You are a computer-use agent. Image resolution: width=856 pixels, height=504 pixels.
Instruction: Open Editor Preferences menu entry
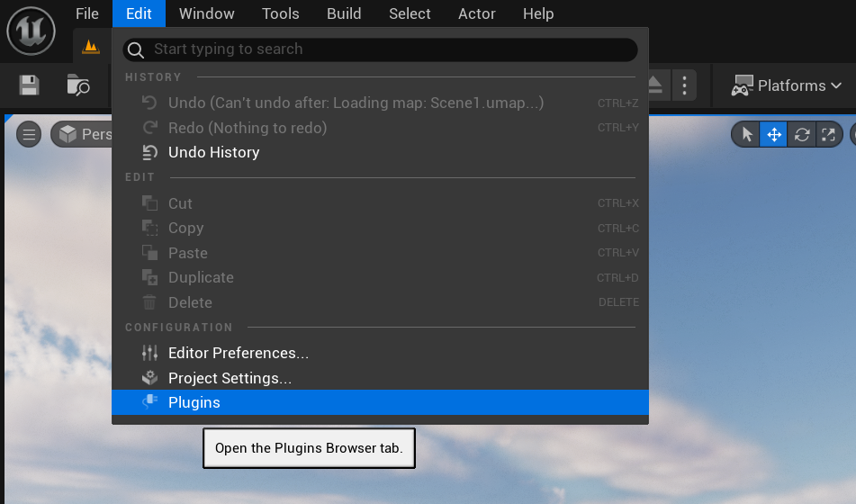pos(238,353)
